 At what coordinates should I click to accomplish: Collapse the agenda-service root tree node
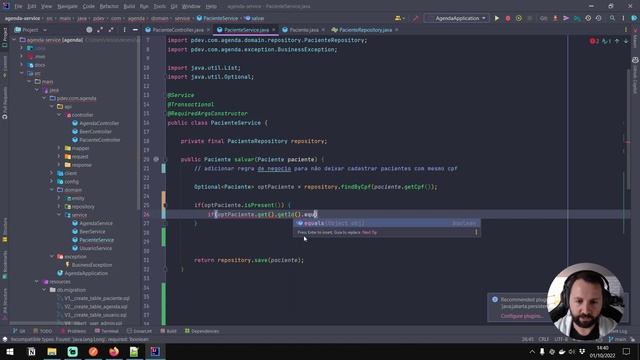point(14,40)
